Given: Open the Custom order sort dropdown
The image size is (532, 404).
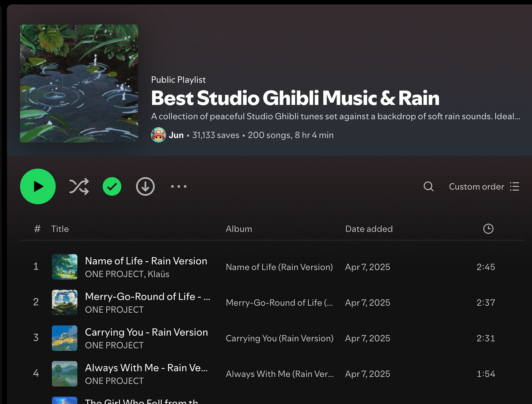Looking at the screenshot, I should 484,187.
